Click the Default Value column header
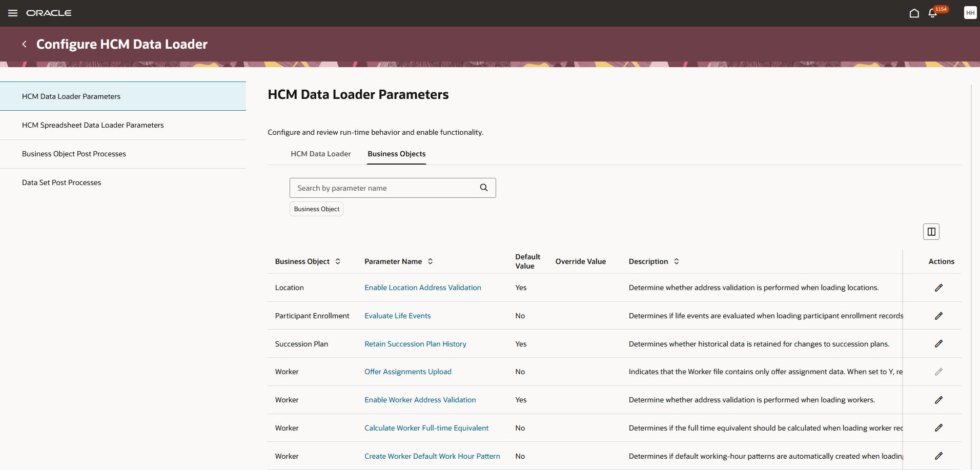The height and width of the screenshot is (470, 980). (527, 261)
